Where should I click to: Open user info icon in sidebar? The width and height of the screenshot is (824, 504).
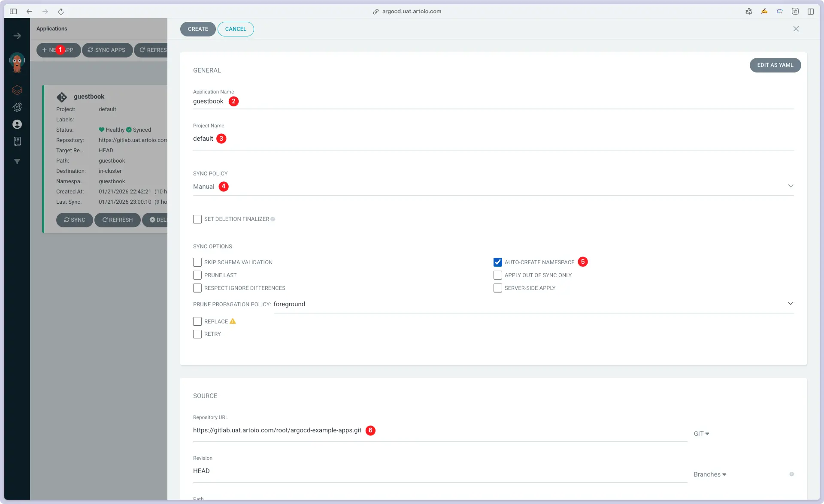pos(17,124)
